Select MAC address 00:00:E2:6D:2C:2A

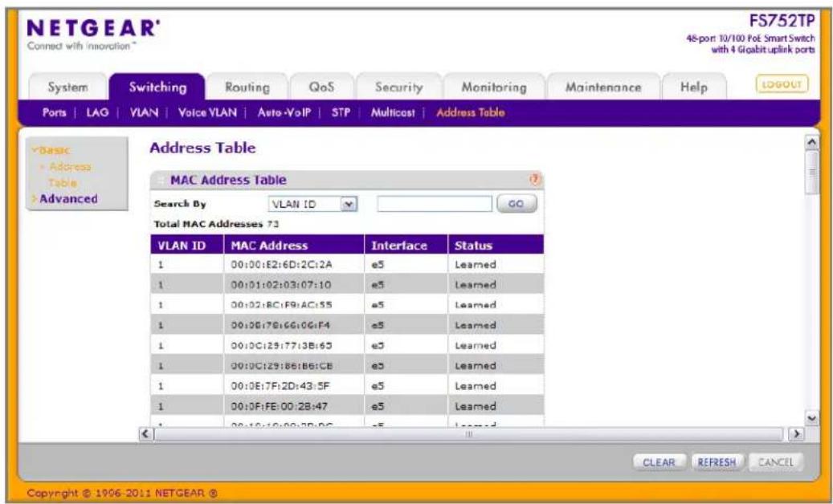(x=281, y=264)
